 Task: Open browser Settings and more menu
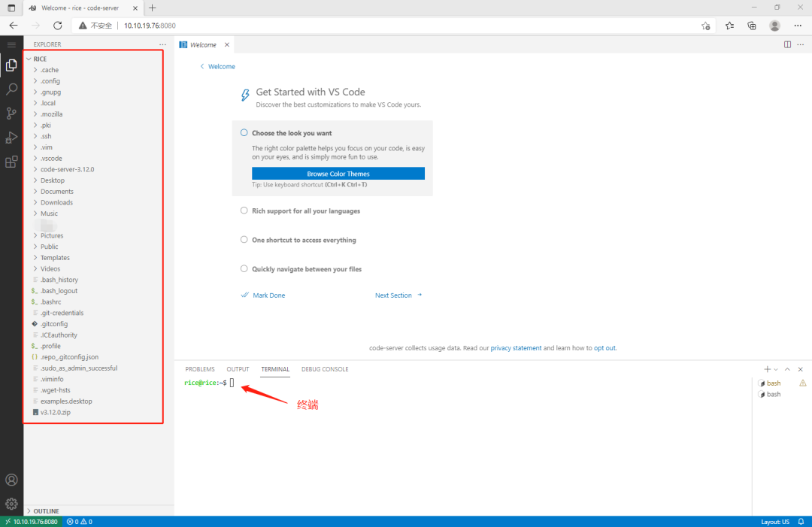click(798, 26)
